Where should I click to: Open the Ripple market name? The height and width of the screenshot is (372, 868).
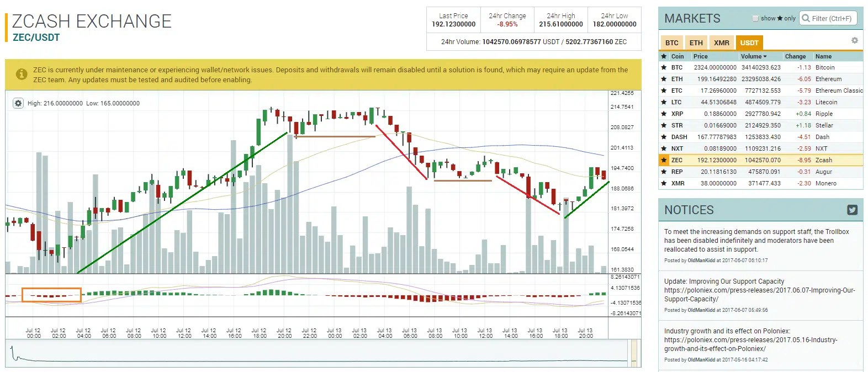[x=824, y=114]
